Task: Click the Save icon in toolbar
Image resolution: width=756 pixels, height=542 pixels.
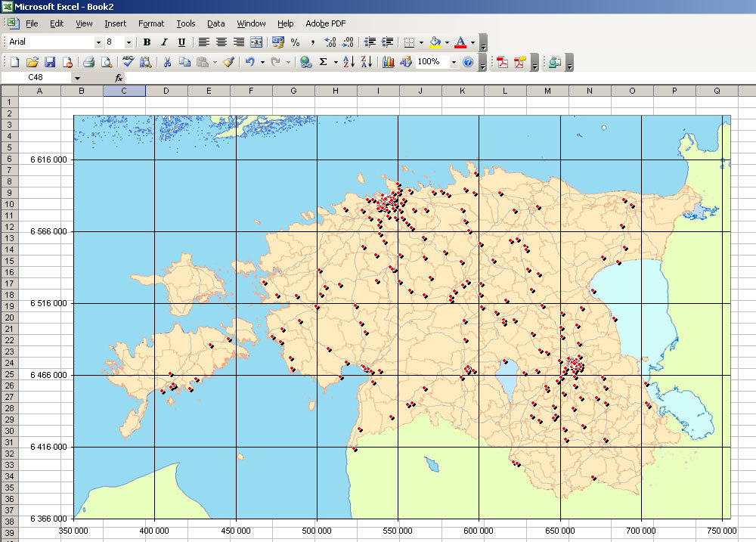Action: pos(50,63)
